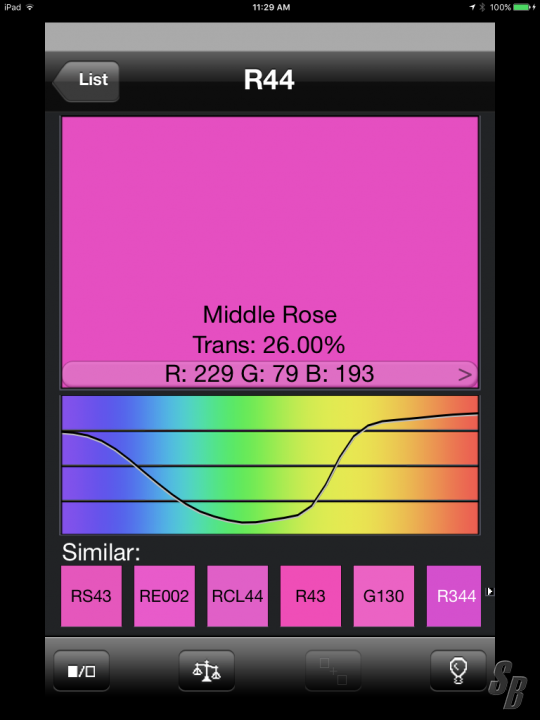The image size is (540, 720).
Task: Tap the small arrow right of R344
Action: (490, 591)
